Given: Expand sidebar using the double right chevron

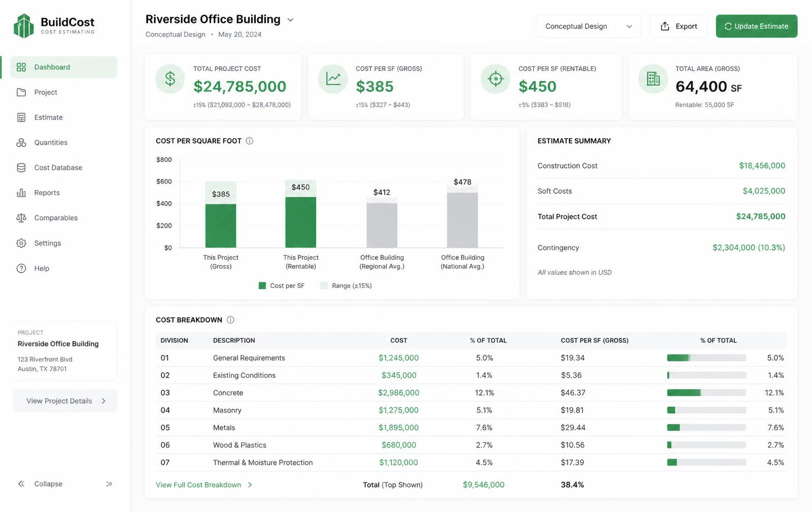Looking at the screenshot, I should coord(109,484).
